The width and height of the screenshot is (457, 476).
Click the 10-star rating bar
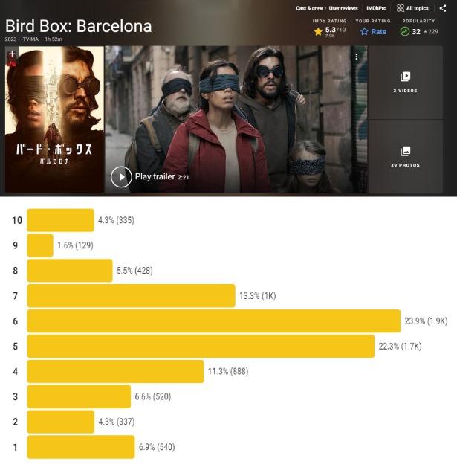tap(61, 220)
